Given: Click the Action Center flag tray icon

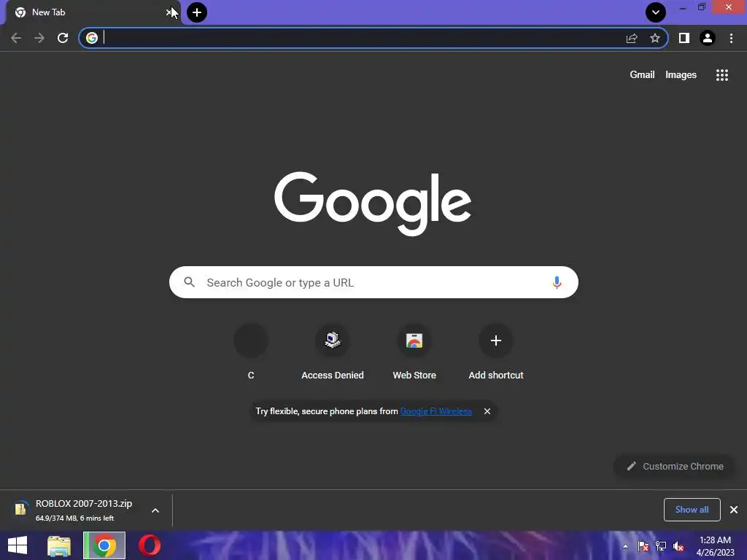Looking at the screenshot, I should 643,546.
